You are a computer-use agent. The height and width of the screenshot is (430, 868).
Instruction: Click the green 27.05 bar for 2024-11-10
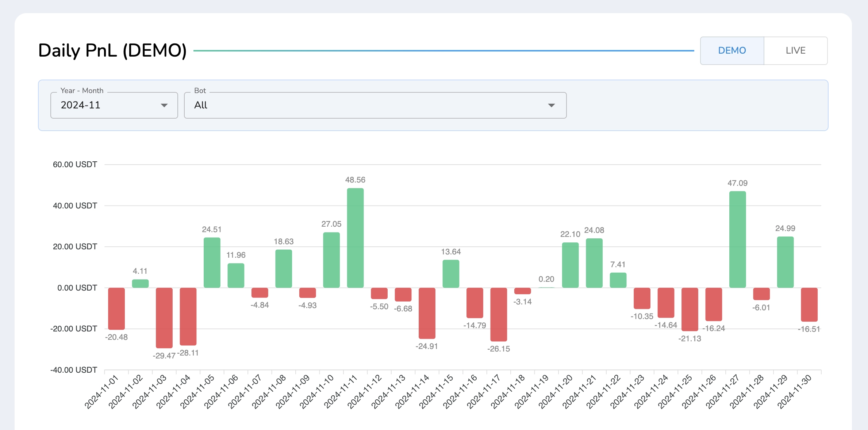(x=331, y=260)
